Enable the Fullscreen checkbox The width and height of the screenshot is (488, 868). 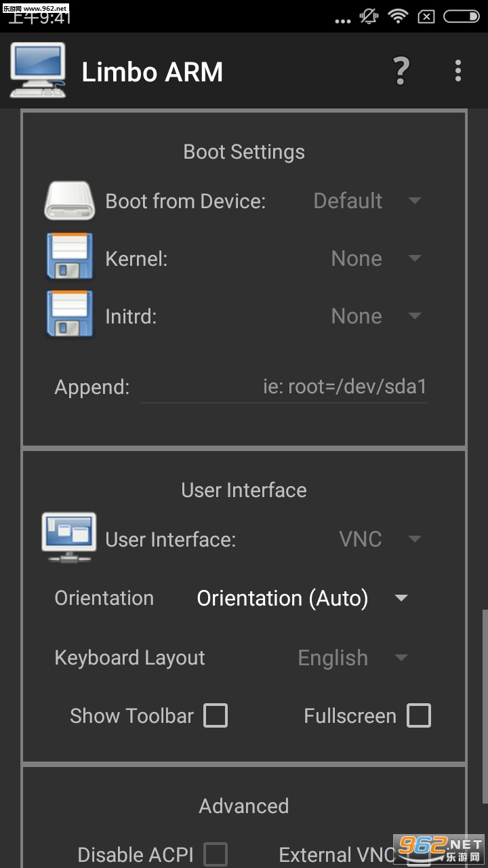pyautogui.click(x=418, y=715)
